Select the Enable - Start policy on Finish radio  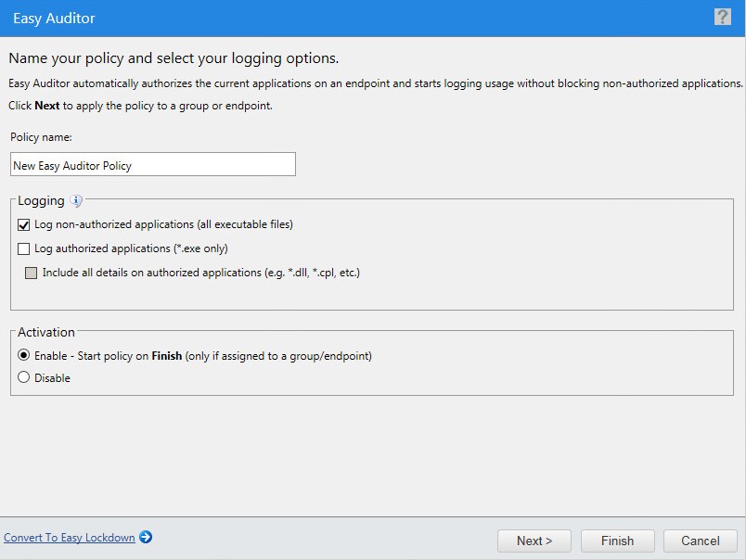(24, 355)
